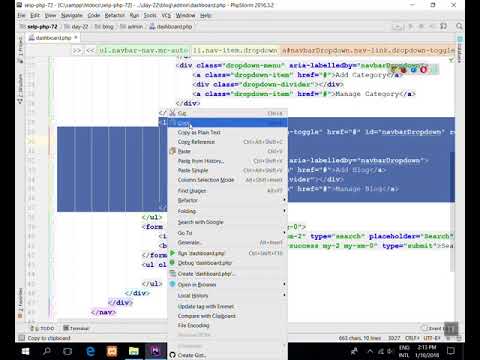480x360 pixels.
Task: Open Windows Start menu
Action: click(25, 351)
